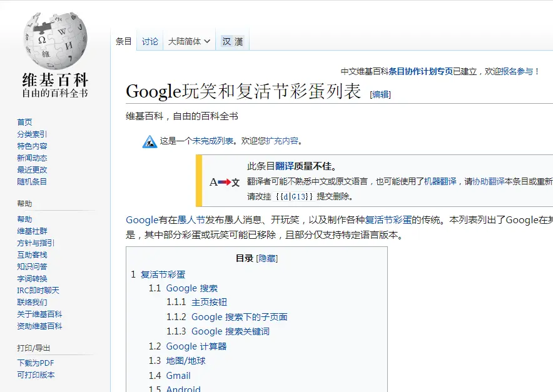Open 维基社群 in sidebar
Image resolution: width=553 pixels, height=392 pixels.
[x=32, y=231]
